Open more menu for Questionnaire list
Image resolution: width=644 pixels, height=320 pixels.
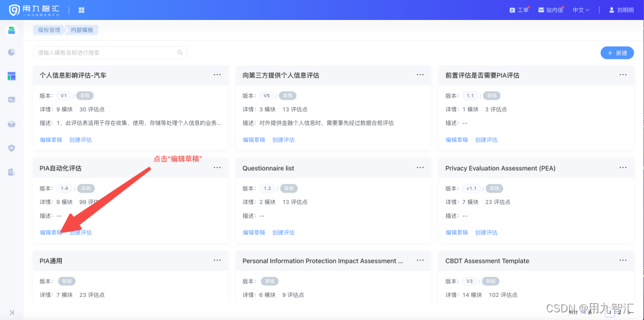point(420,167)
